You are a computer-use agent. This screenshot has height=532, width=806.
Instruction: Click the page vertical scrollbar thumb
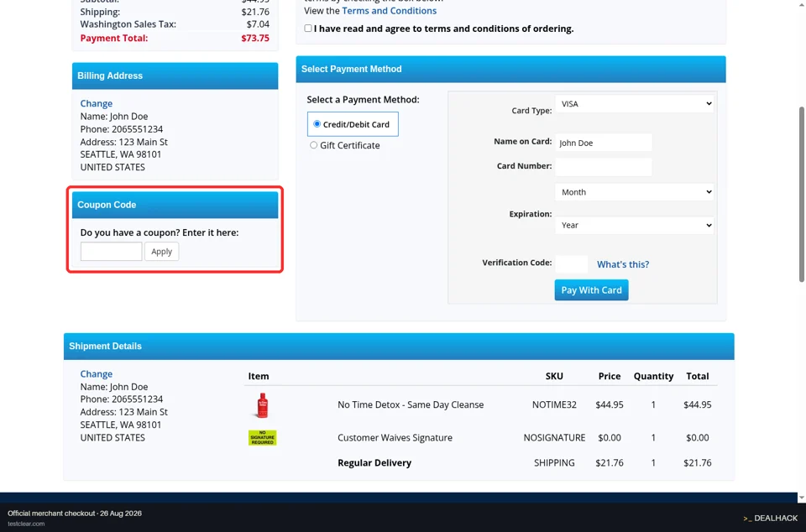click(x=801, y=194)
